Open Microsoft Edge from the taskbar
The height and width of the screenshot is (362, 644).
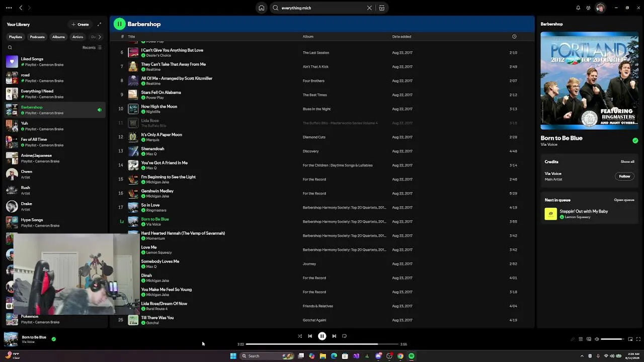pos(334,356)
